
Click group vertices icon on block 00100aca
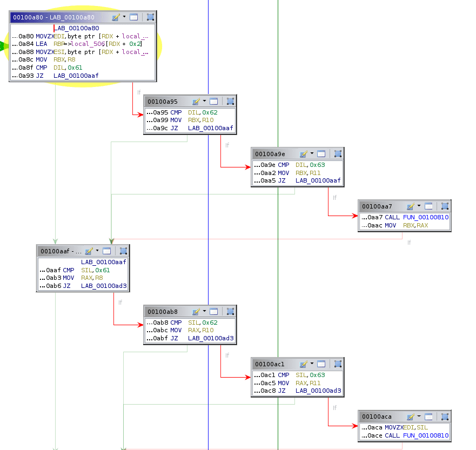[x=445, y=417]
